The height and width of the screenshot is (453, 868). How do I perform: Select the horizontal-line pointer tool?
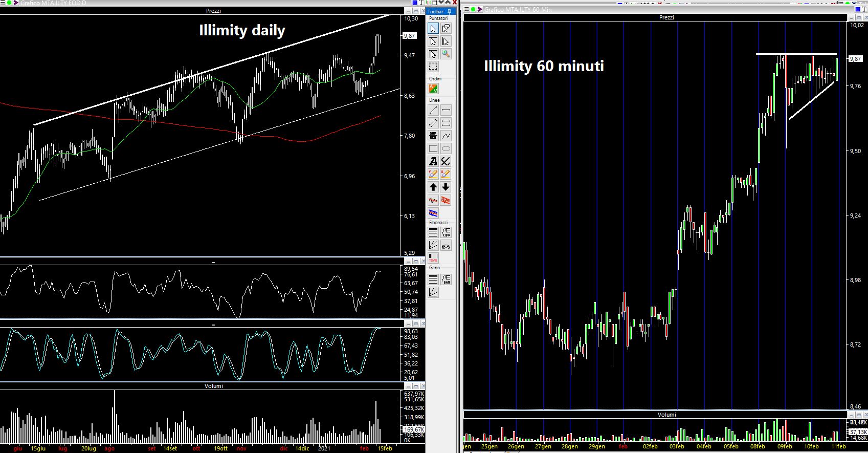433,41
